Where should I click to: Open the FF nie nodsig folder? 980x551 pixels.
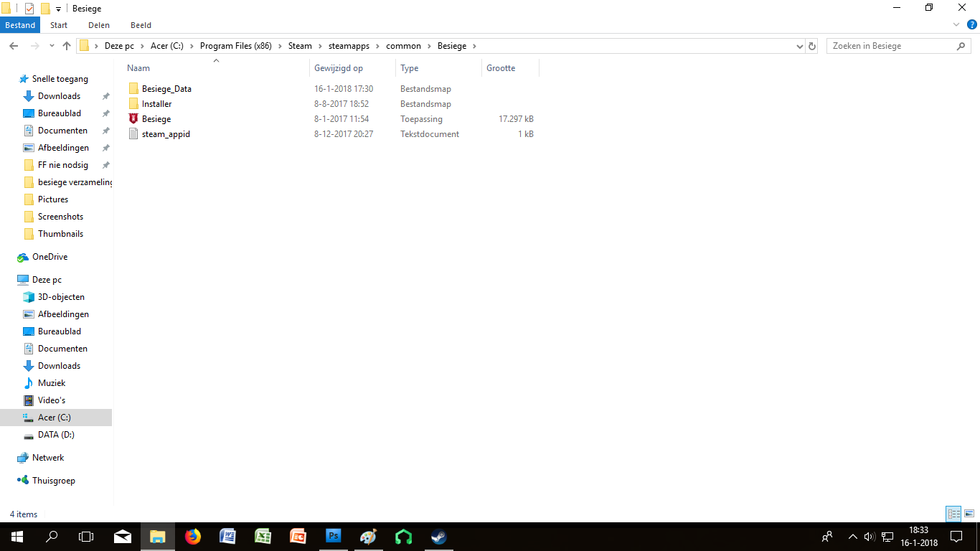pos(63,165)
